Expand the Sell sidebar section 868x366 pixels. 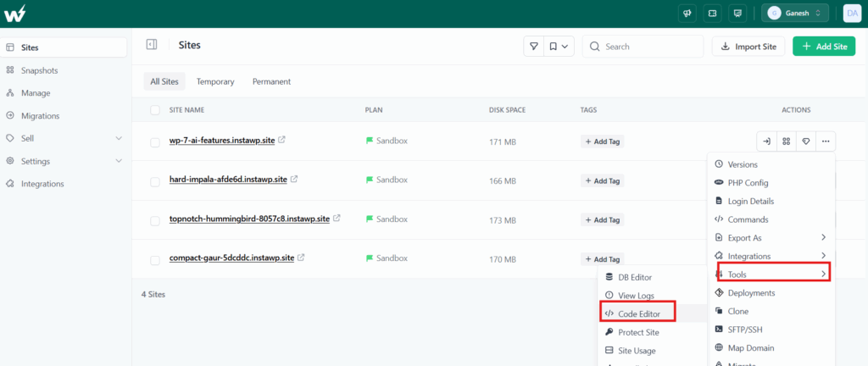(x=64, y=138)
